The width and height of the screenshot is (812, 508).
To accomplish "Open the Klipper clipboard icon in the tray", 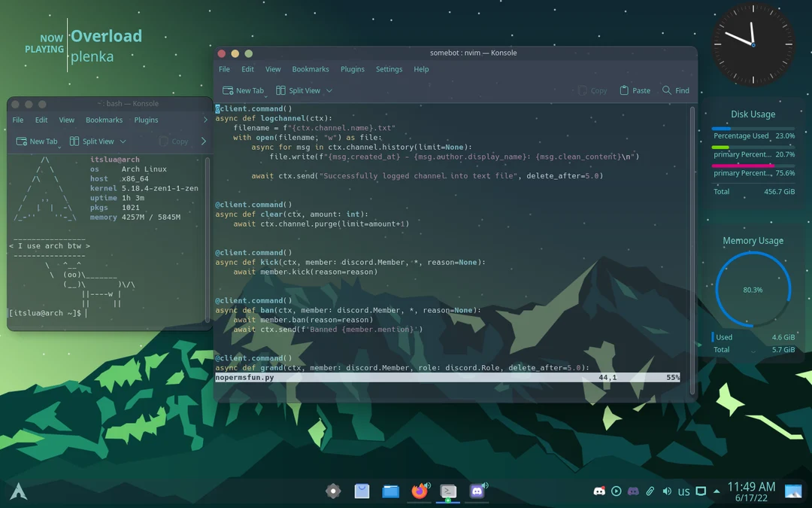I will point(650,491).
